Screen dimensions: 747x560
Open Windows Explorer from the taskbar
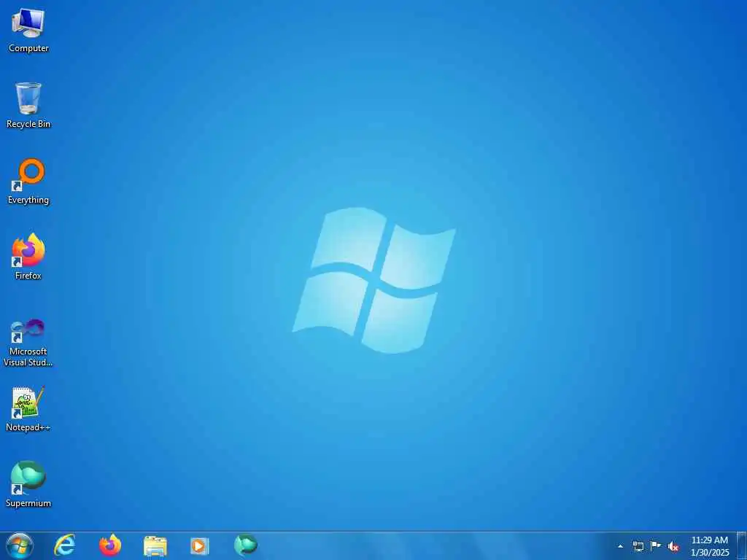(155, 545)
